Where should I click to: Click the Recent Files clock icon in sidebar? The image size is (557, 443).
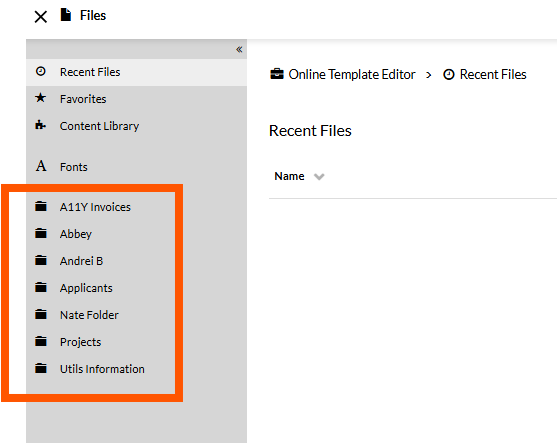coord(40,71)
